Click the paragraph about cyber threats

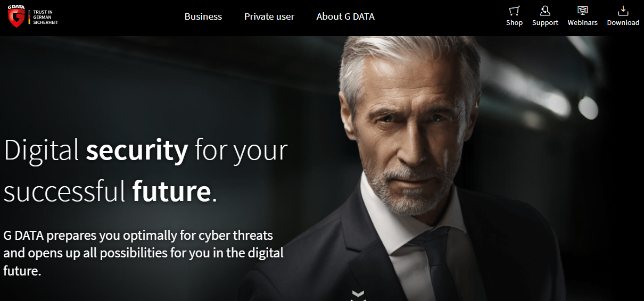pyautogui.click(x=144, y=253)
